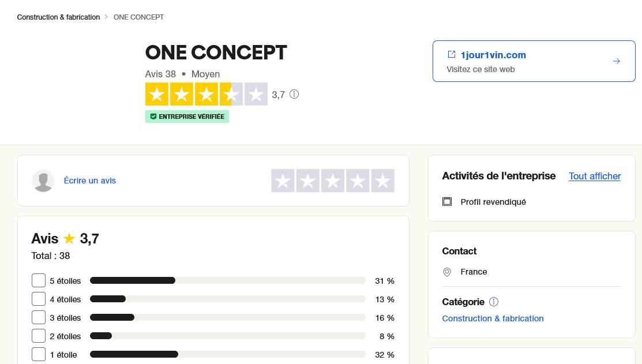Click the ENTREPRISE VÉRIFIÉE badge
Screen dimensions: 642x364
click(x=187, y=117)
